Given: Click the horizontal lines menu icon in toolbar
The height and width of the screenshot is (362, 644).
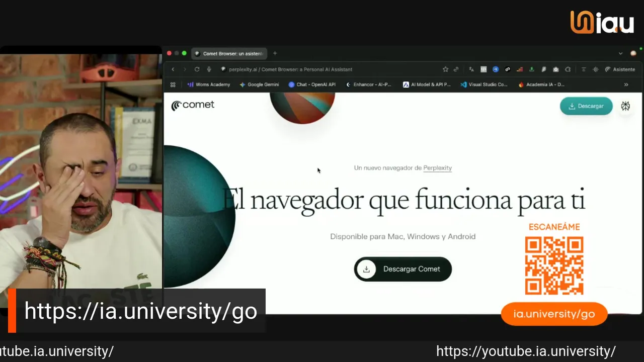Looking at the screenshot, I should click(584, 69).
